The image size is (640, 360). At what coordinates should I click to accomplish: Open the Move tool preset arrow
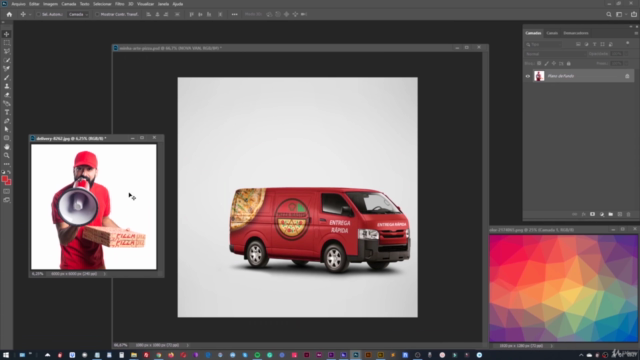point(30,14)
